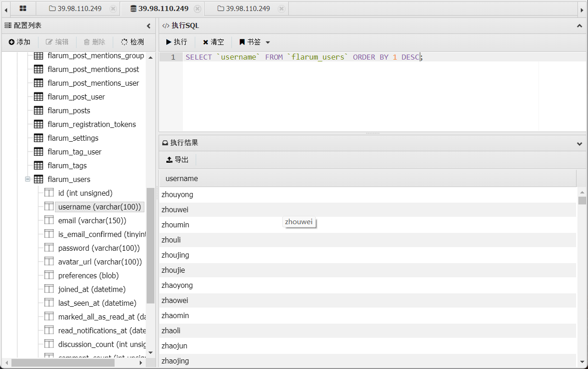Viewport: 588px width, 369px height.
Task: Select the flarum_posts table
Action: (x=69, y=110)
